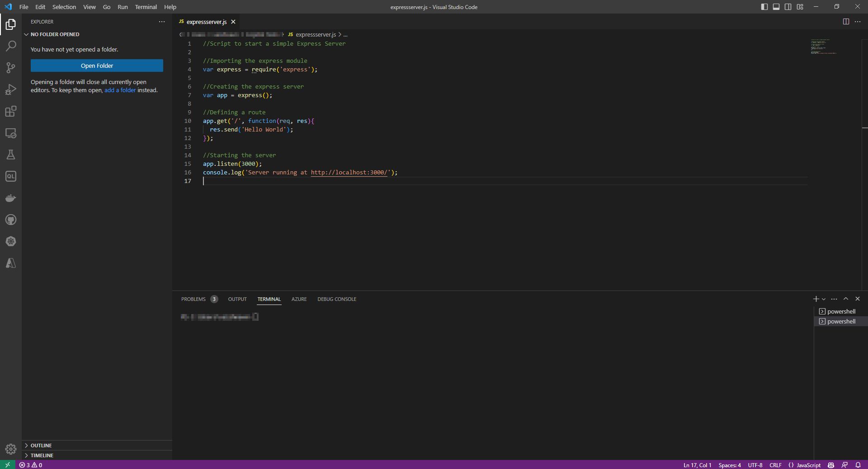Toggle the bottom panel visibility
868x469 pixels.
pos(776,7)
